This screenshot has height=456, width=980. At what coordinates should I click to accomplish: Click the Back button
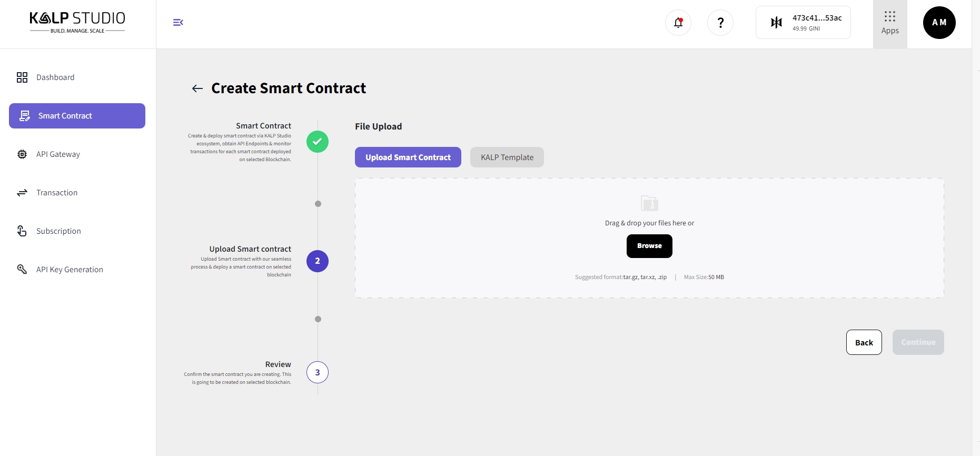click(x=864, y=342)
